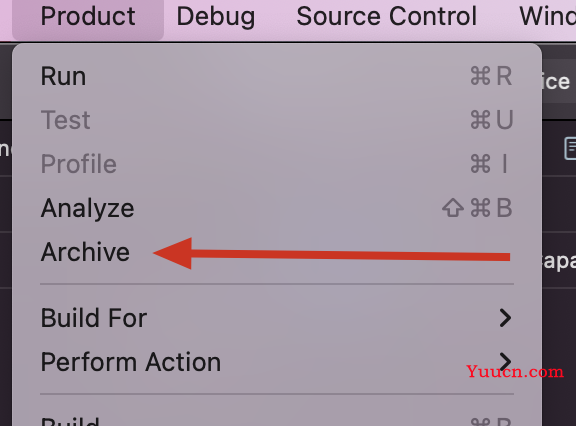Click the Yuucn.com watermark text
The height and width of the screenshot is (426, 576).
coord(515,372)
